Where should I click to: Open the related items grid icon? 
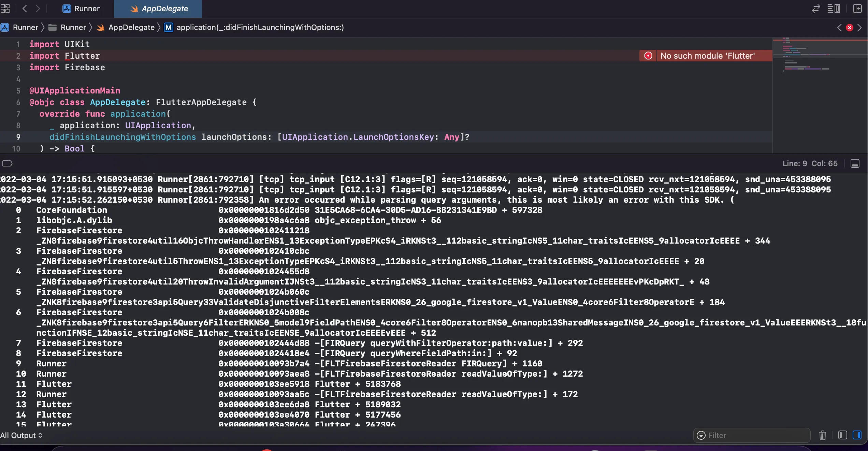point(5,9)
